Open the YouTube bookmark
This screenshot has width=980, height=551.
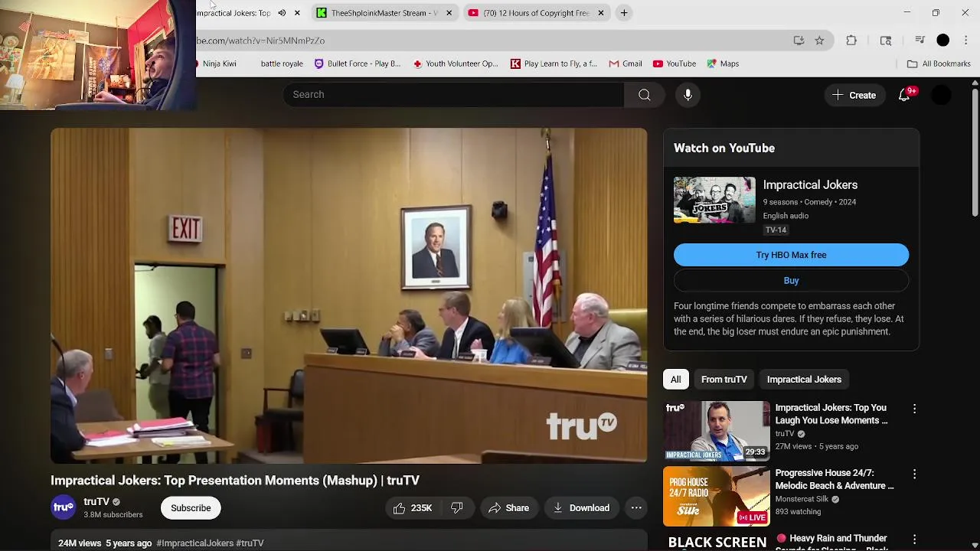pyautogui.click(x=675, y=64)
